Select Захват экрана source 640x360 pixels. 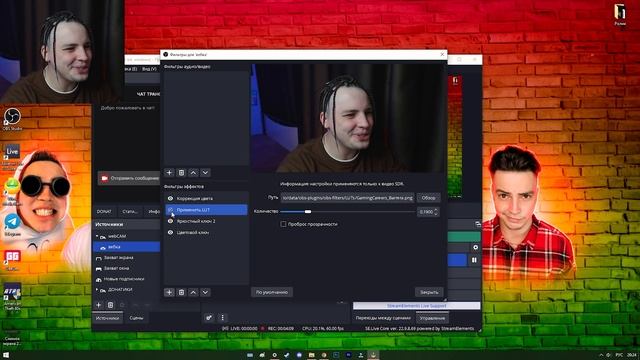(127, 258)
